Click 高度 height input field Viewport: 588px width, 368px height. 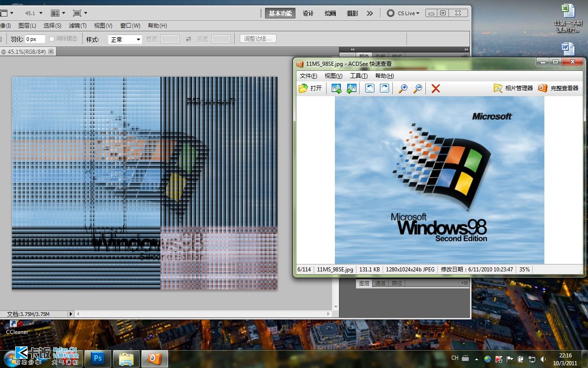[220, 39]
